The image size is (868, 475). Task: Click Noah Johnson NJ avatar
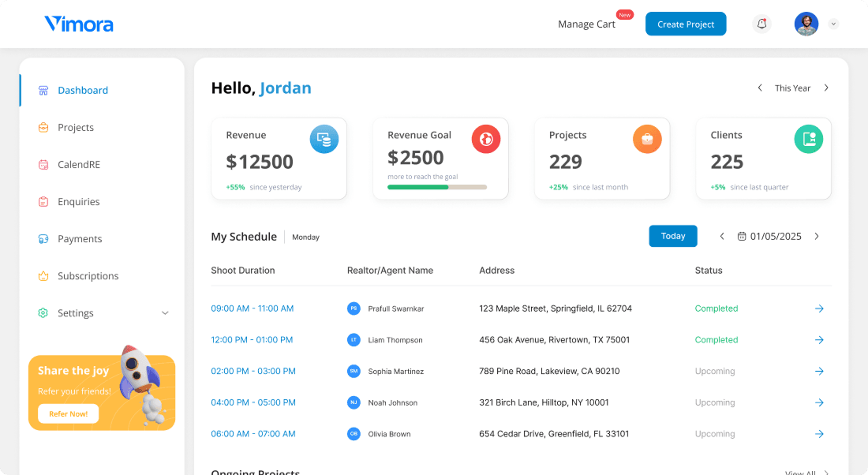pos(354,402)
